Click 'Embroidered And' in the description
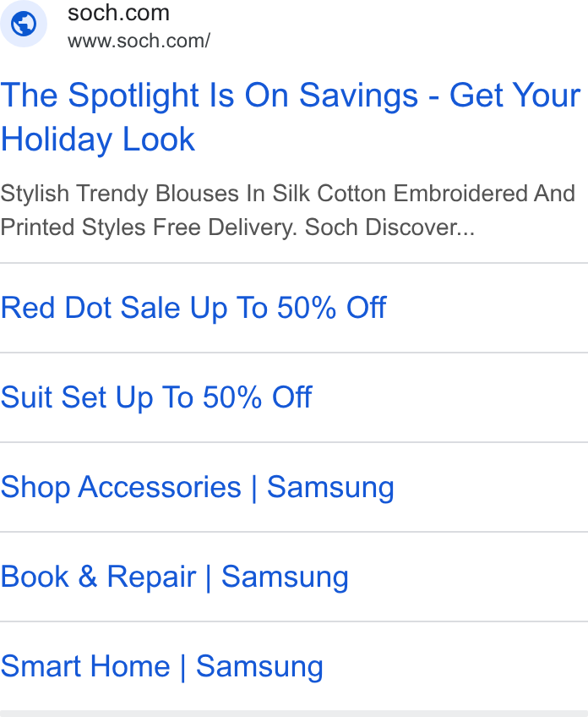The height and width of the screenshot is (717, 588). (484, 193)
